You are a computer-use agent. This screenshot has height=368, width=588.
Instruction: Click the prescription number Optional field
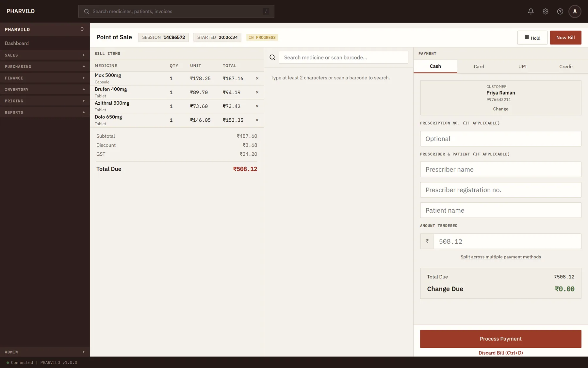pos(500,139)
